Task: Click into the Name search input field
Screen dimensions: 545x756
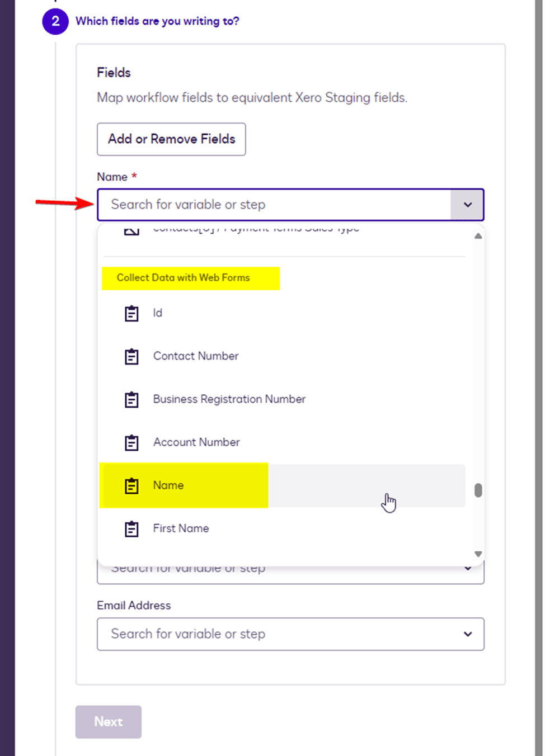Action: 274,205
